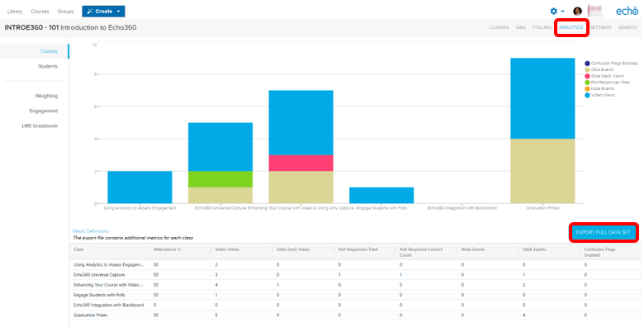Open the SEARCH tab
The width and height of the screenshot is (644, 332).
pos(627,27)
